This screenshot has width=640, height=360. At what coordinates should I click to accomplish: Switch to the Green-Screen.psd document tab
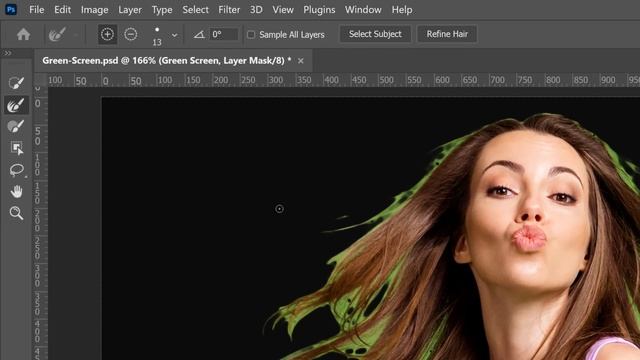[167, 61]
